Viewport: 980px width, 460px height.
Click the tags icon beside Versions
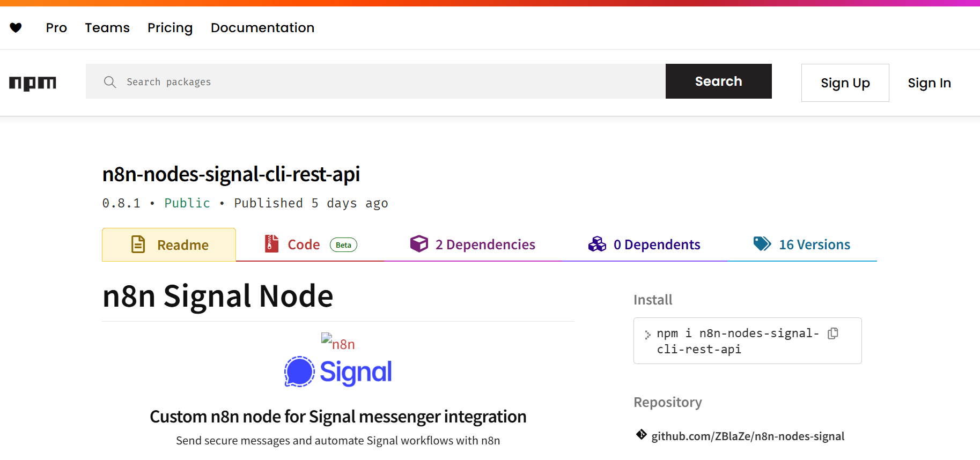pyautogui.click(x=762, y=244)
